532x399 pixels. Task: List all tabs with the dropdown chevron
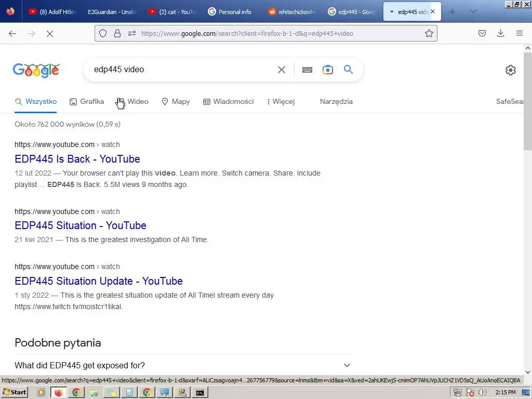[x=473, y=11]
